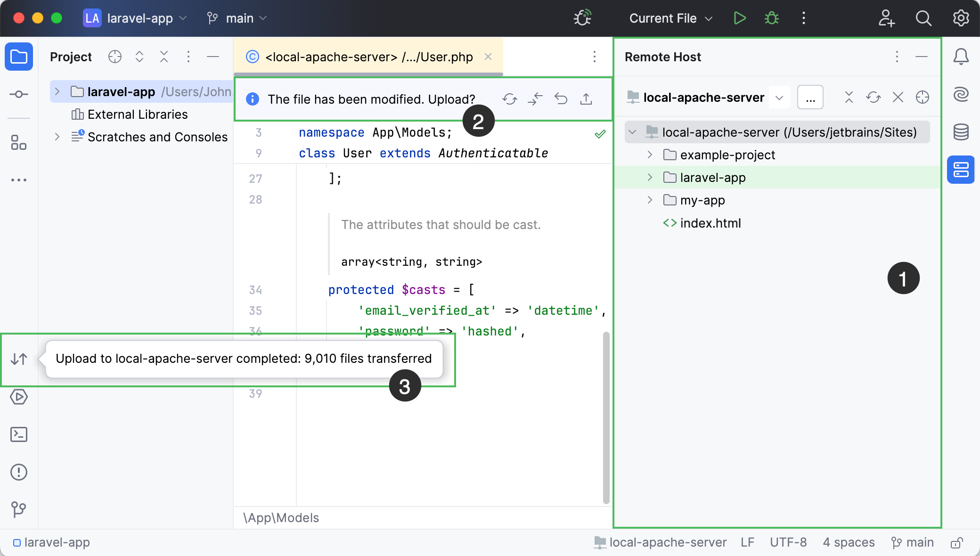Toggle the Problems tool window
Viewport: 980px width, 556px height.
pyautogui.click(x=19, y=472)
